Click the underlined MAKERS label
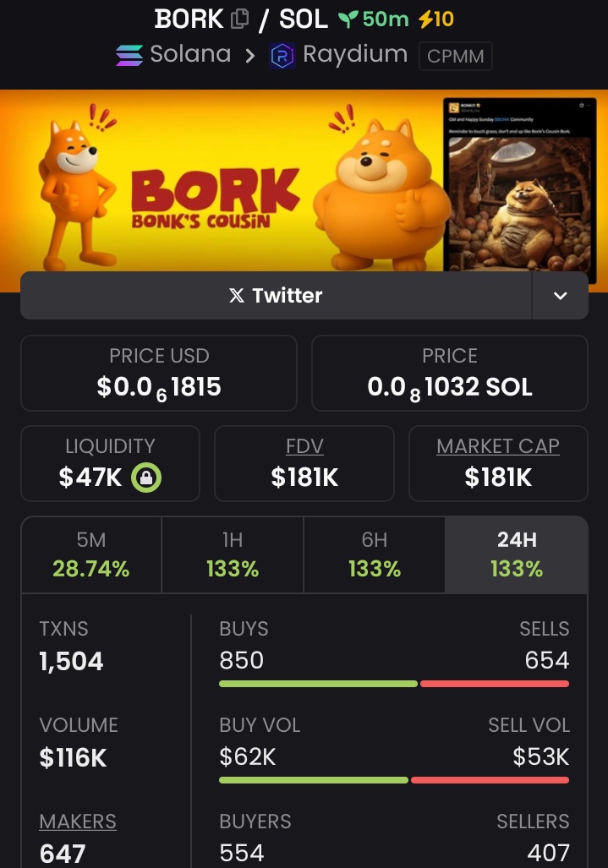608x868 pixels. pos(78,822)
